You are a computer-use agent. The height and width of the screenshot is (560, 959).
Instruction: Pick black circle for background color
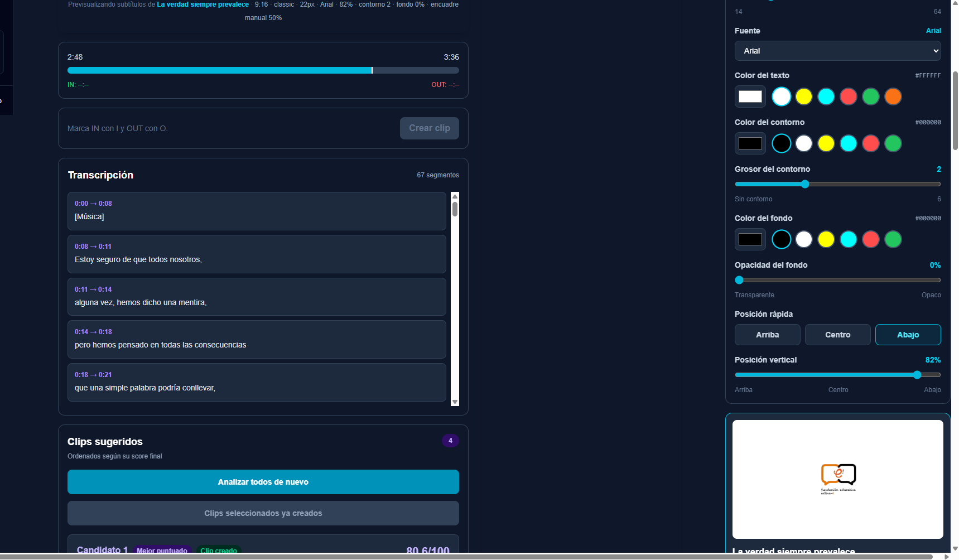(x=782, y=239)
